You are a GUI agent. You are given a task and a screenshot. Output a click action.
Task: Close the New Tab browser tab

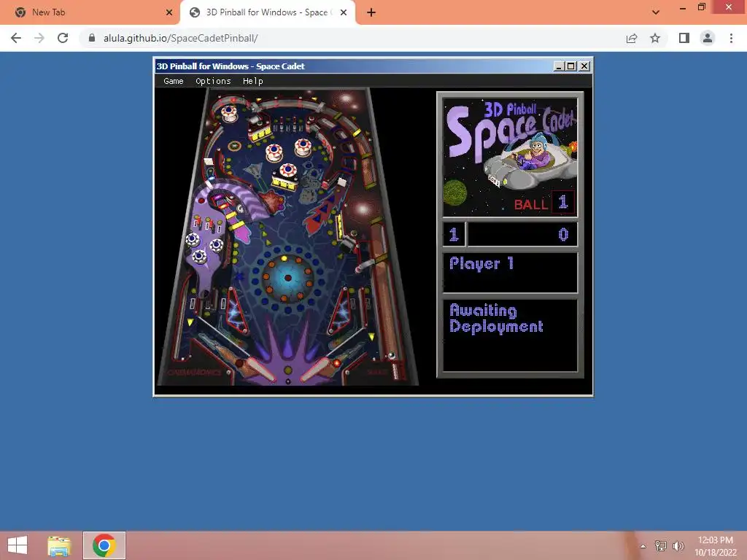click(169, 12)
